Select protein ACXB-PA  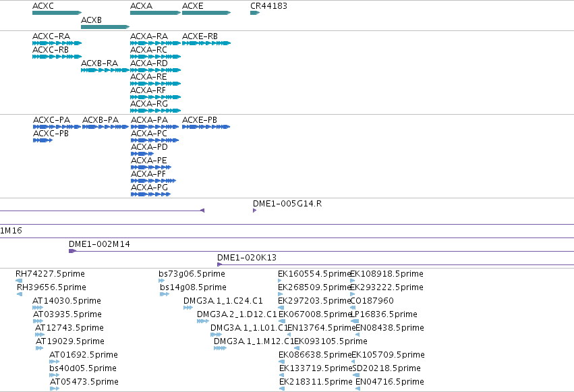[x=105, y=127]
